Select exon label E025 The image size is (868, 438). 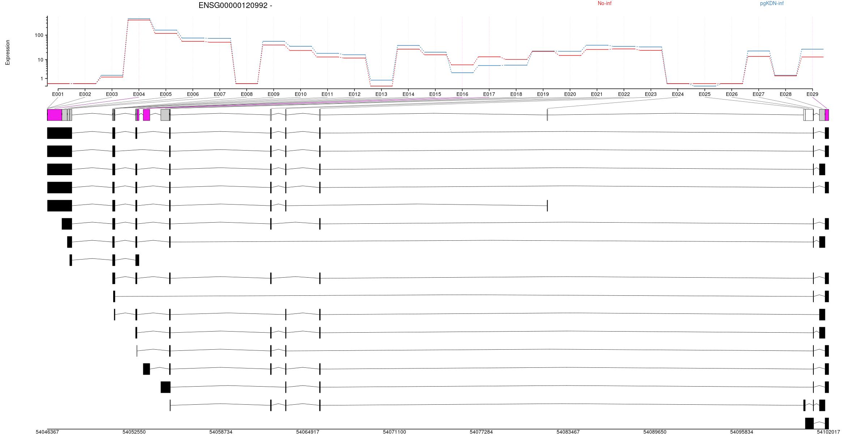pos(705,94)
